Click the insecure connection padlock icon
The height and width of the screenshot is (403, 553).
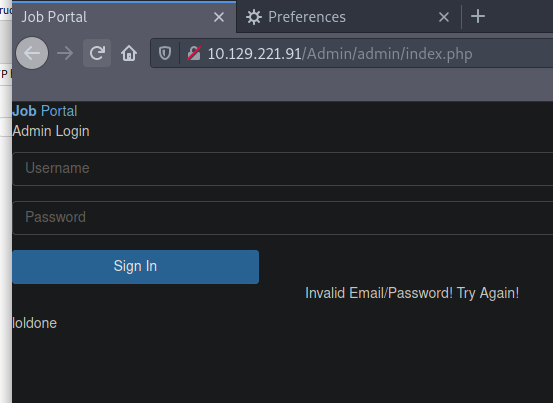tap(194, 53)
